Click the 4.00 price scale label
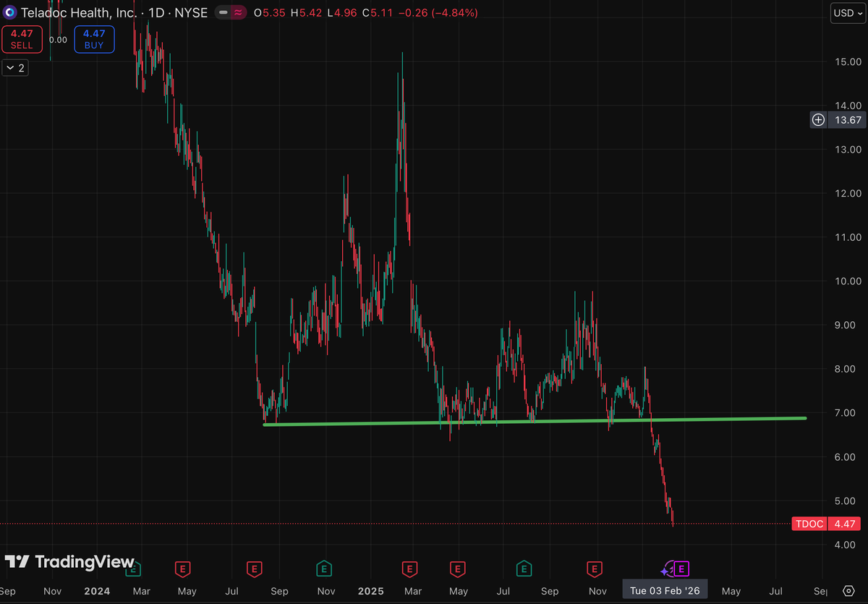The height and width of the screenshot is (604, 868). click(846, 545)
